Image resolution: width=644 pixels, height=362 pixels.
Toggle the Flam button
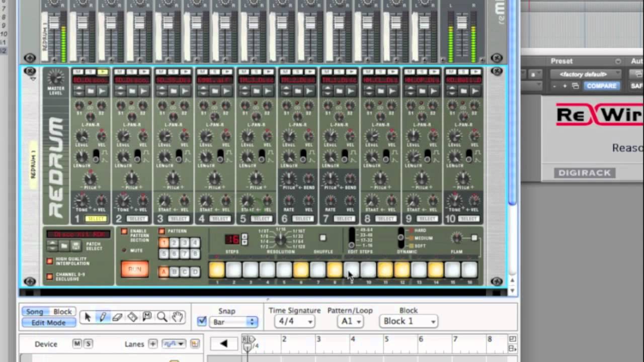tap(474, 238)
